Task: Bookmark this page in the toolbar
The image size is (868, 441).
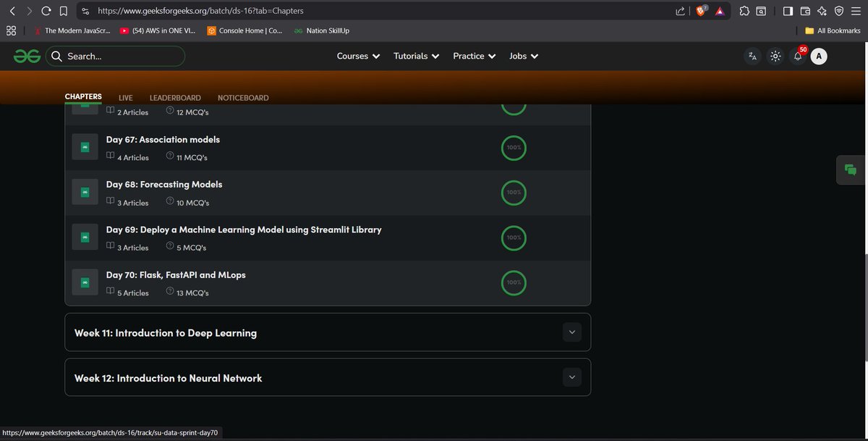Action: coord(64,12)
